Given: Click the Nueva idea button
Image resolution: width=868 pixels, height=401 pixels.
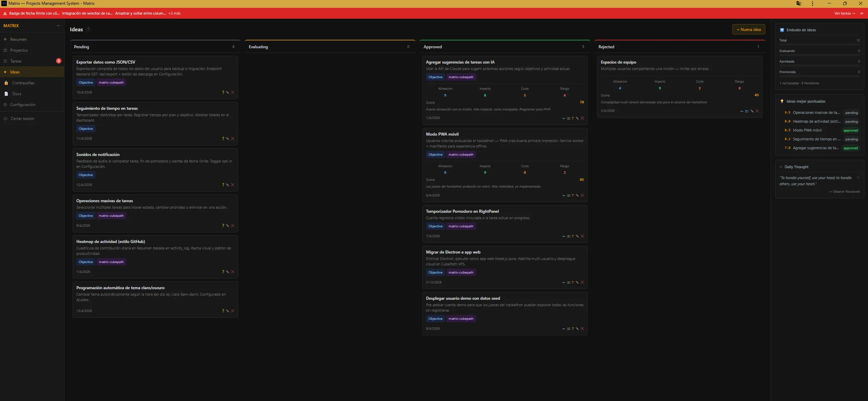Looking at the screenshot, I should [748, 29].
